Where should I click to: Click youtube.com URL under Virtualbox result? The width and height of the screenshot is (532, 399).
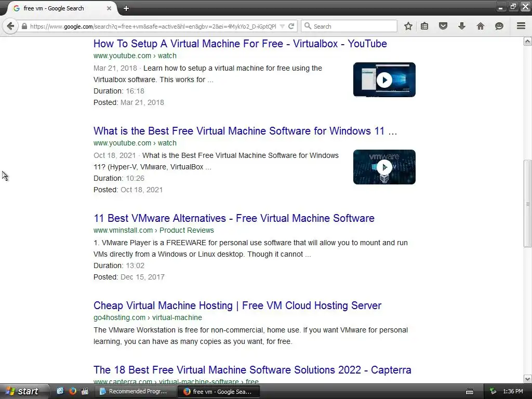click(x=135, y=56)
